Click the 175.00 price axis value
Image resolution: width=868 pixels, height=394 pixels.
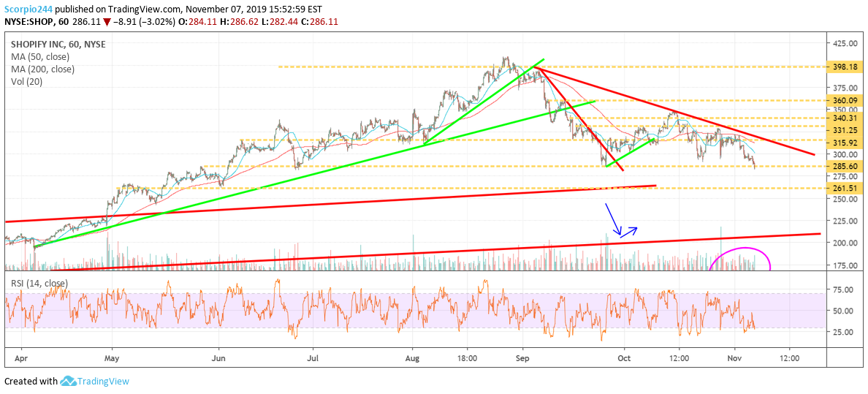click(x=845, y=265)
